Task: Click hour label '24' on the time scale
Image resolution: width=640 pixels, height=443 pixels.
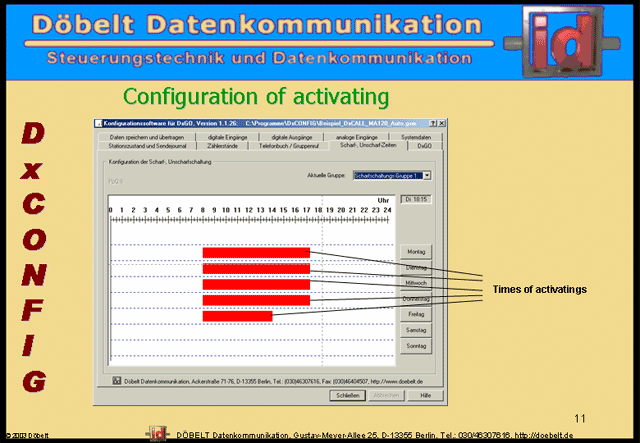Action: coord(387,210)
